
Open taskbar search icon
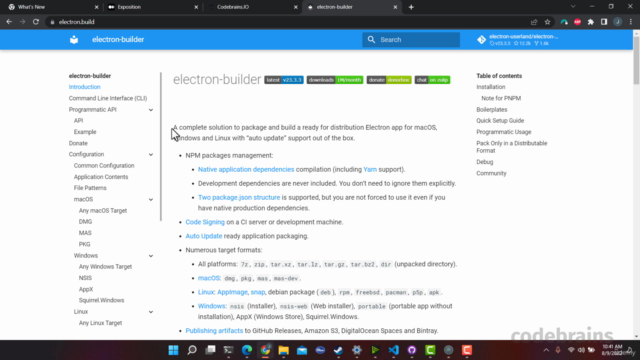pos(192,350)
